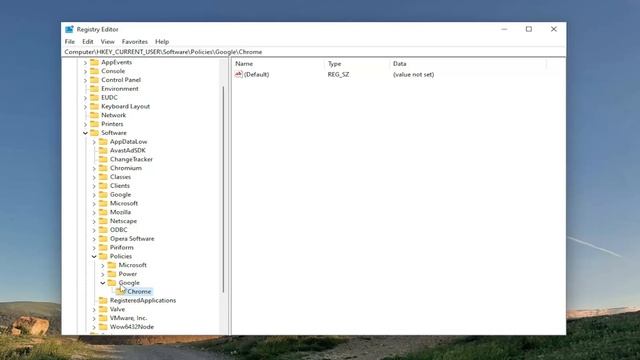
Task: Select the Chromium key label
Action: 126,168
